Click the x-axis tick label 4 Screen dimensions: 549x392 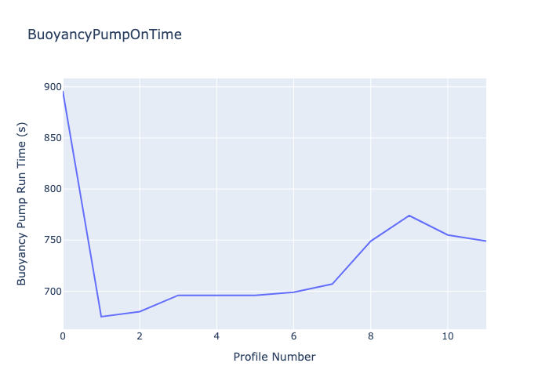[x=216, y=336]
